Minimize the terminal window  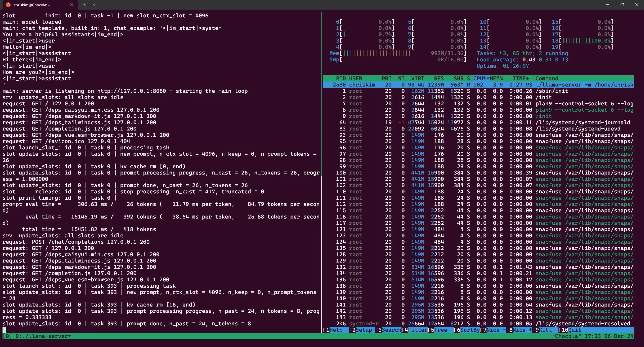click(608, 5)
